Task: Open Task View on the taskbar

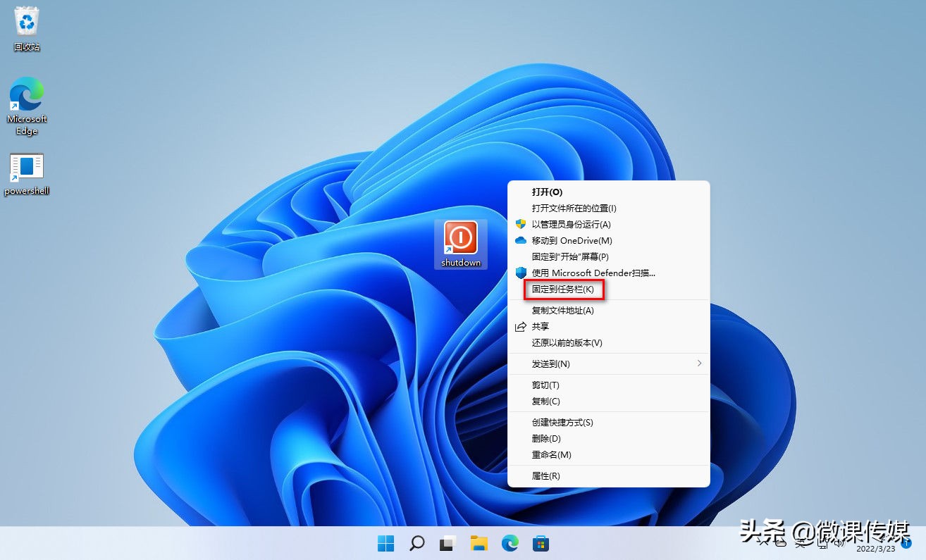Action: click(447, 543)
